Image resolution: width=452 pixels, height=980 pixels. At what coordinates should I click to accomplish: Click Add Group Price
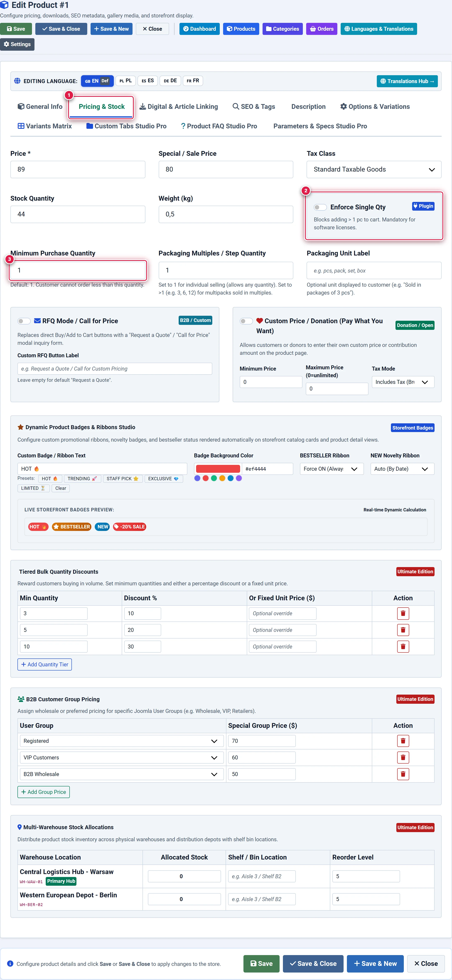tap(43, 792)
